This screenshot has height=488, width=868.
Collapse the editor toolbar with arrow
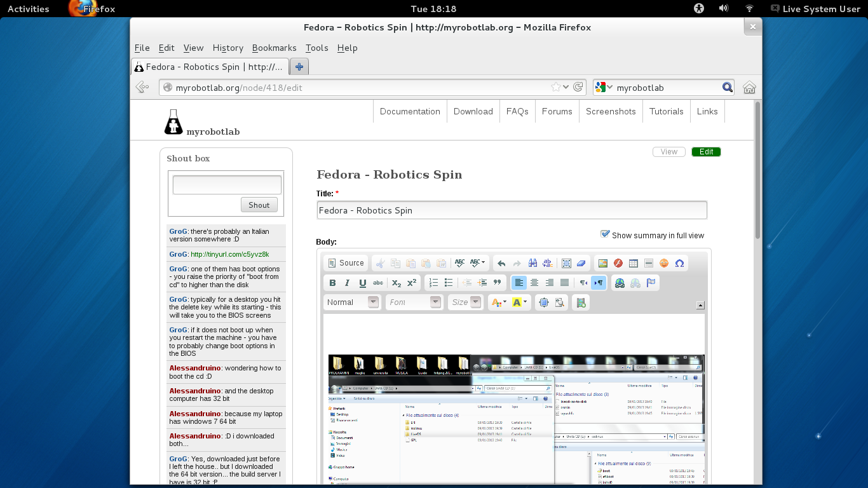coord(700,305)
